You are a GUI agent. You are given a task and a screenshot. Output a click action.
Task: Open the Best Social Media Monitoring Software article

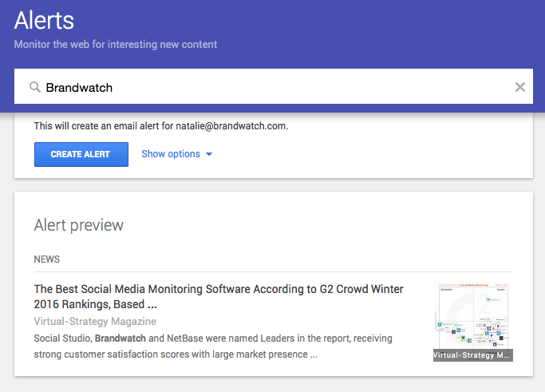click(219, 289)
